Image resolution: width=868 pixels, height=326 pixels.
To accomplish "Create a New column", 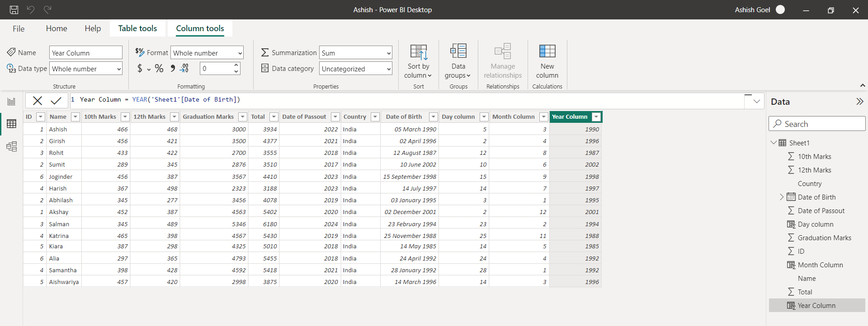I will point(547,61).
